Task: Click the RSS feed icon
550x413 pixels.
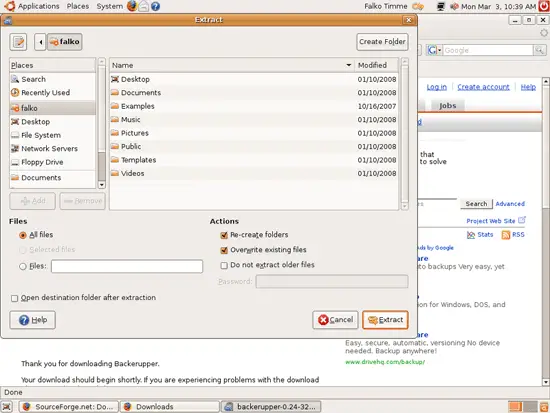Action: point(505,235)
